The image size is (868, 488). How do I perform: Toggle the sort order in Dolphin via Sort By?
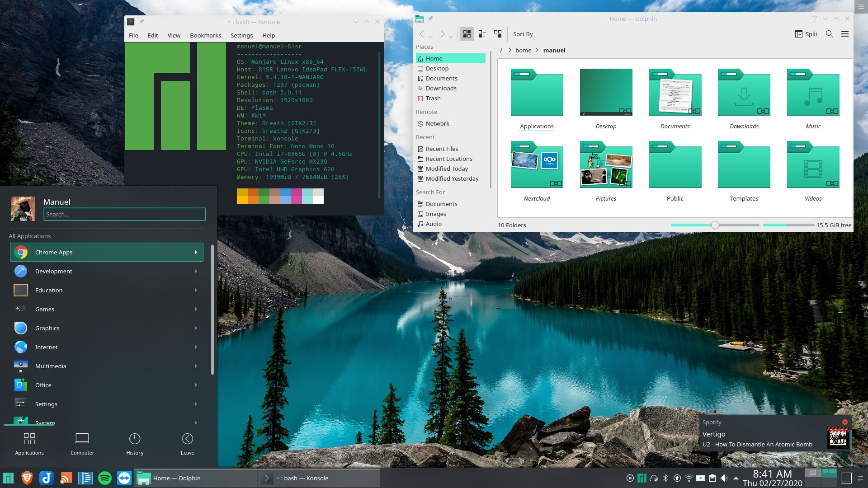pyautogui.click(x=522, y=34)
